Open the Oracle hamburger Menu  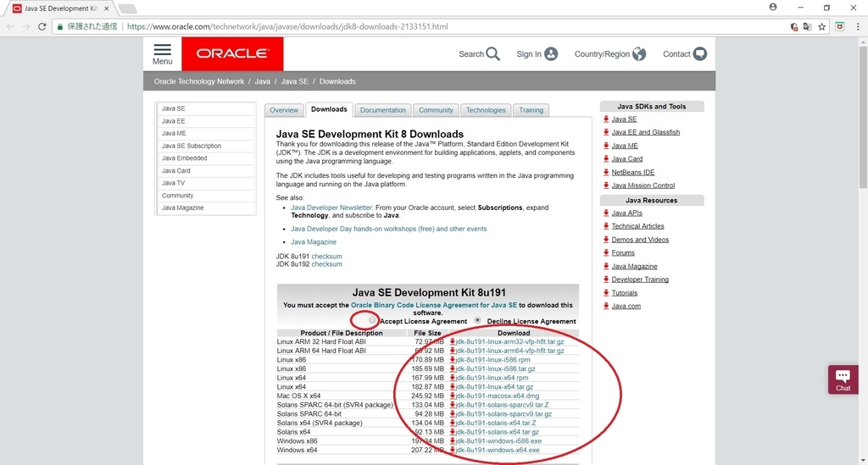pyautogui.click(x=162, y=54)
